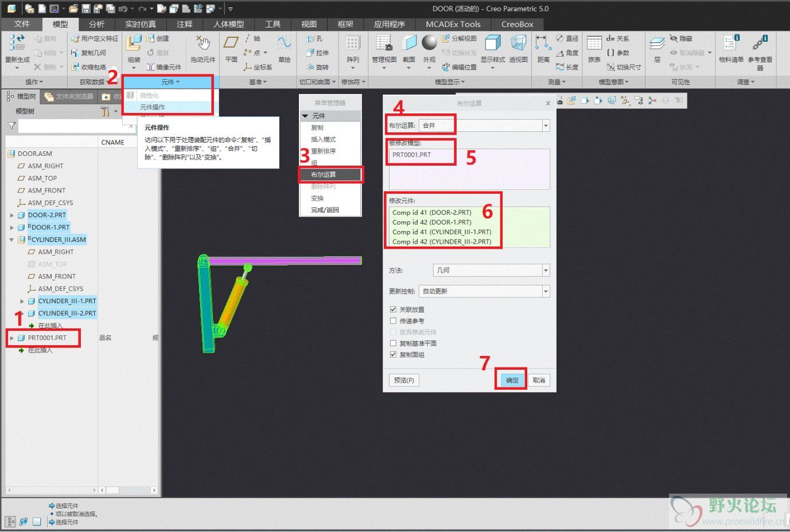Viewport: 790px width, 532px height.
Task: Expand the DOOR-2.PRT tree node
Action: (x=11, y=216)
